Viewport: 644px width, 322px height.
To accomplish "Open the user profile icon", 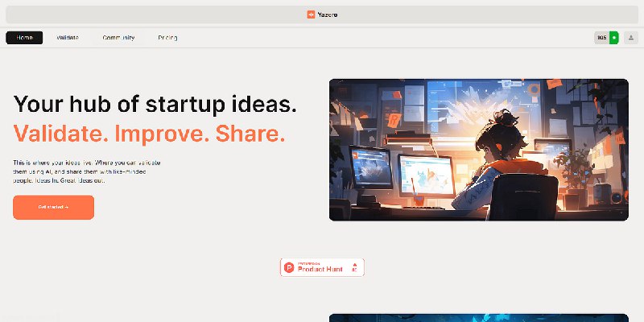I will tap(631, 38).
